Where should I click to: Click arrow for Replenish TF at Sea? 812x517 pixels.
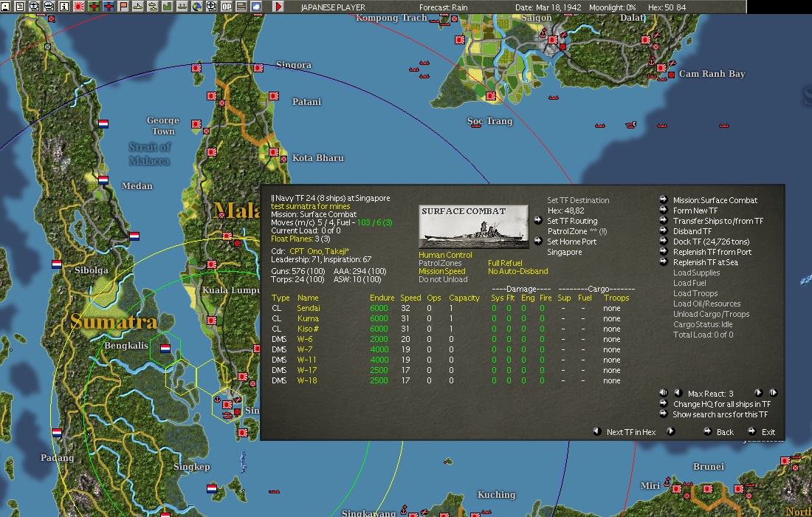coord(664,261)
